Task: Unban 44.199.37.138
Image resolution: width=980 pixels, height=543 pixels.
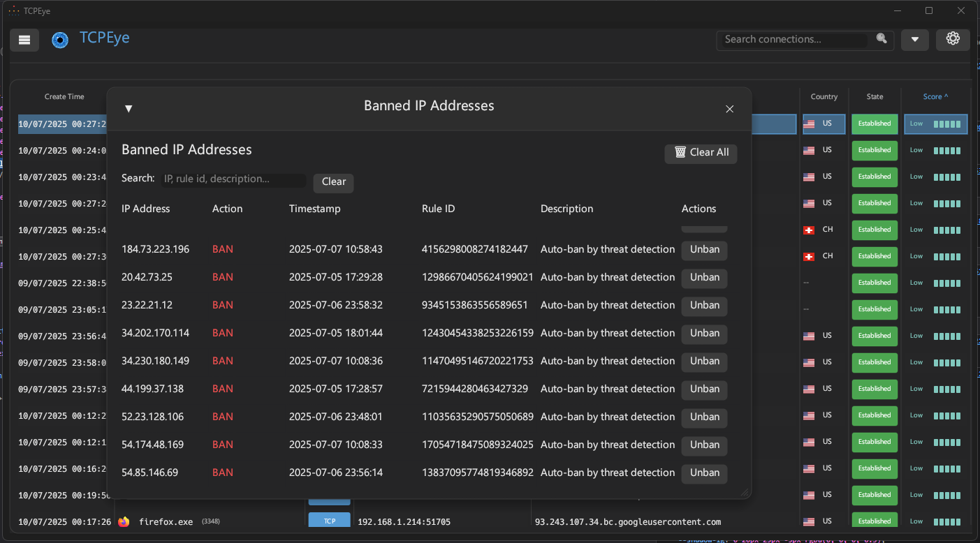Action: [704, 389]
